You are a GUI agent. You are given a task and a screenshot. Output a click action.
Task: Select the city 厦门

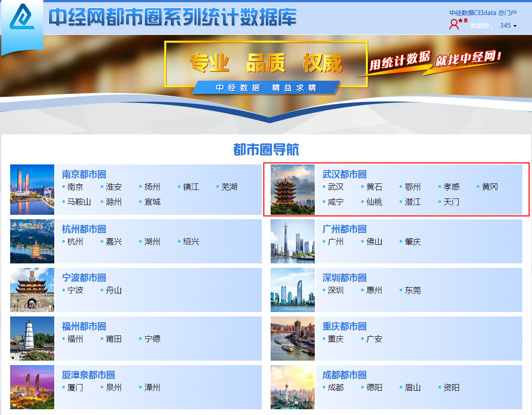point(75,388)
